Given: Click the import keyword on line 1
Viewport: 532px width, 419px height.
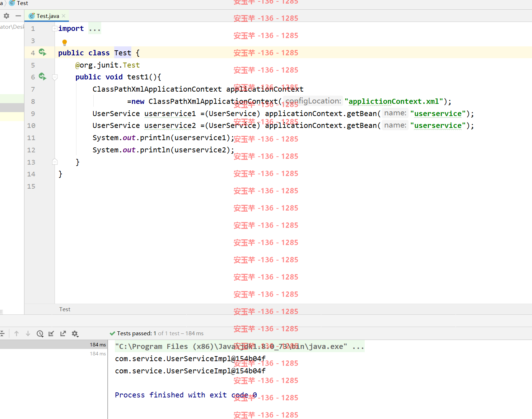Looking at the screenshot, I should [71, 29].
